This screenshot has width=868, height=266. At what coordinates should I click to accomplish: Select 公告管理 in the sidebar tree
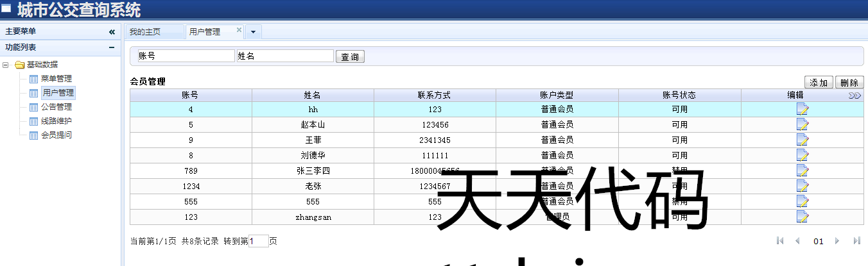click(56, 107)
